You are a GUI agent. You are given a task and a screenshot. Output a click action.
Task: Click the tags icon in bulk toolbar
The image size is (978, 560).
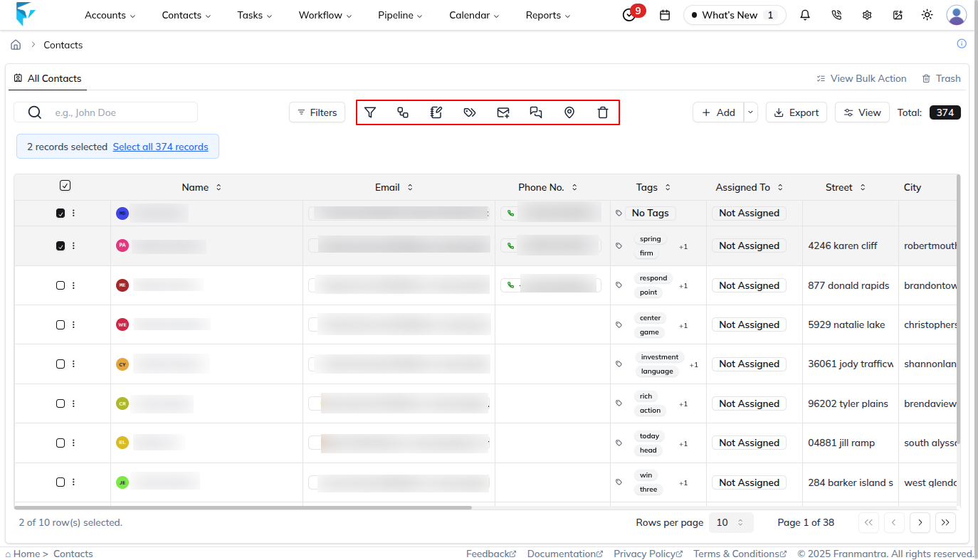(x=470, y=112)
